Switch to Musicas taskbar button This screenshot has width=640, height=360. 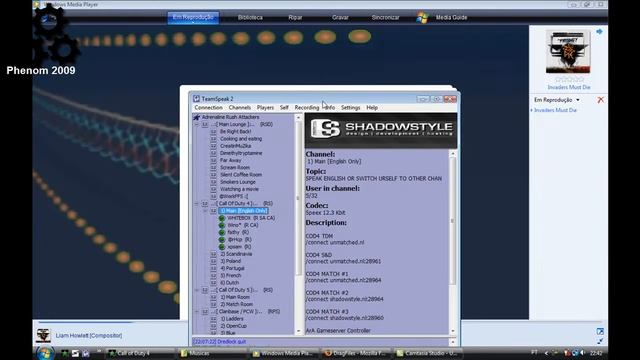coord(211,353)
